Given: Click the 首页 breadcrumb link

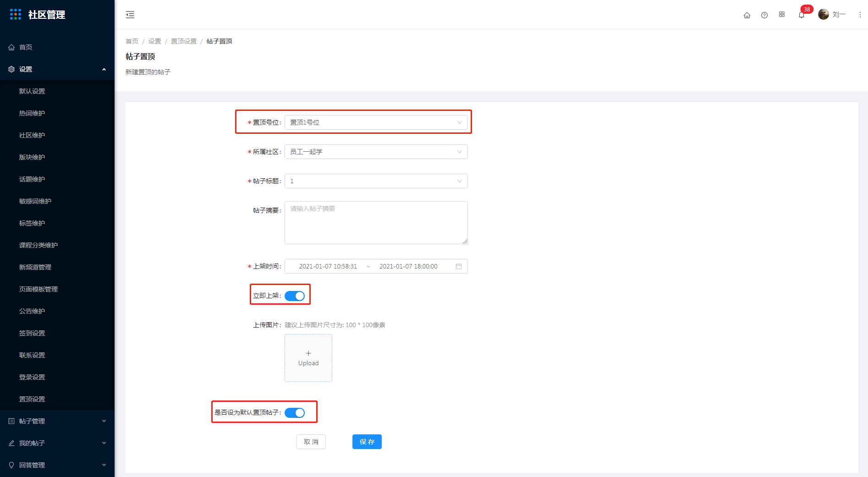Looking at the screenshot, I should [x=132, y=41].
